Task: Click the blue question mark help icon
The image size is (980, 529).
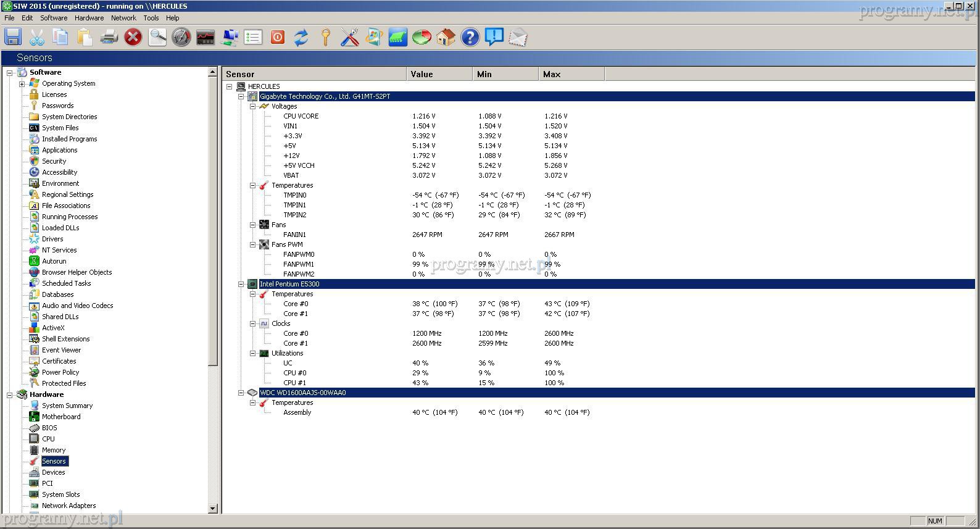Action: tap(470, 38)
